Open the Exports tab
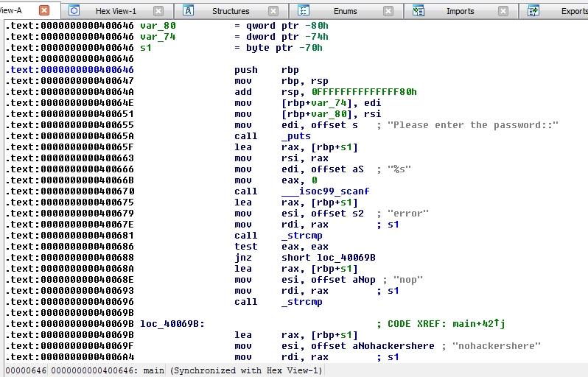588x377 pixels. (574, 11)
